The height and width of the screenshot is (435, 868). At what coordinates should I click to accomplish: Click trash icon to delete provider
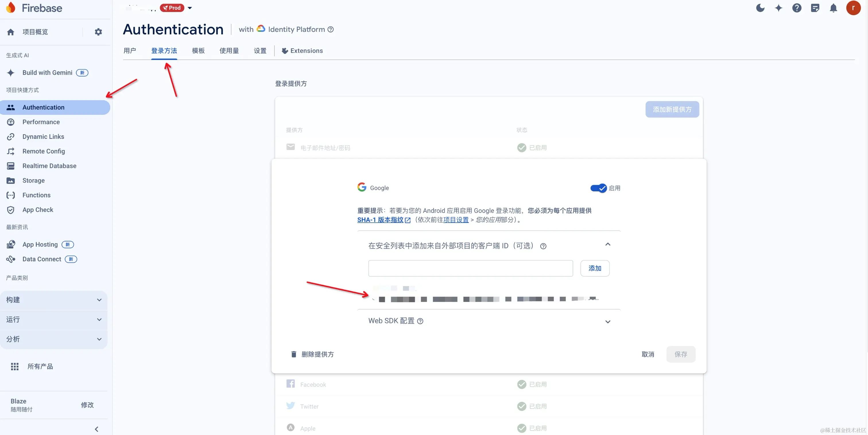[293, 354]
